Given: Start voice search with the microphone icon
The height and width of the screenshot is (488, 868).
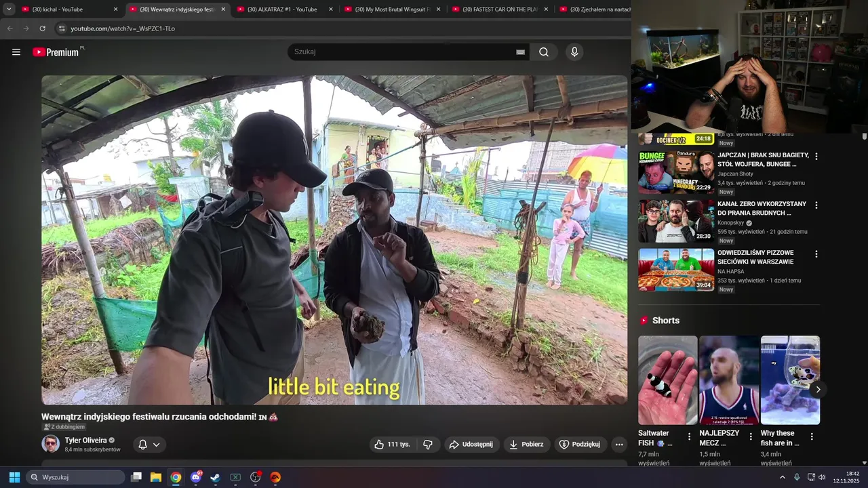Looking at the screenshot, I should [574, 52].
